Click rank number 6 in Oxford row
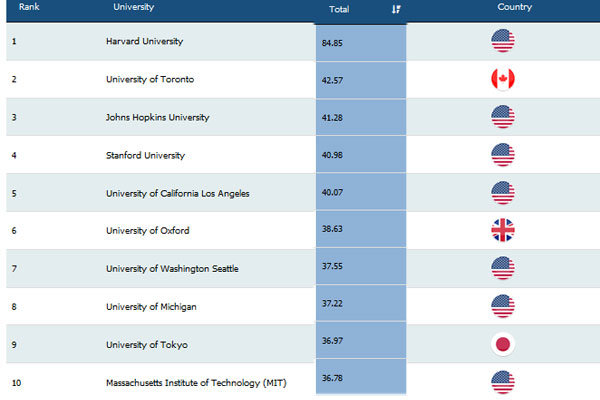Viewport: 600px width, 400px height. [14, 230]
